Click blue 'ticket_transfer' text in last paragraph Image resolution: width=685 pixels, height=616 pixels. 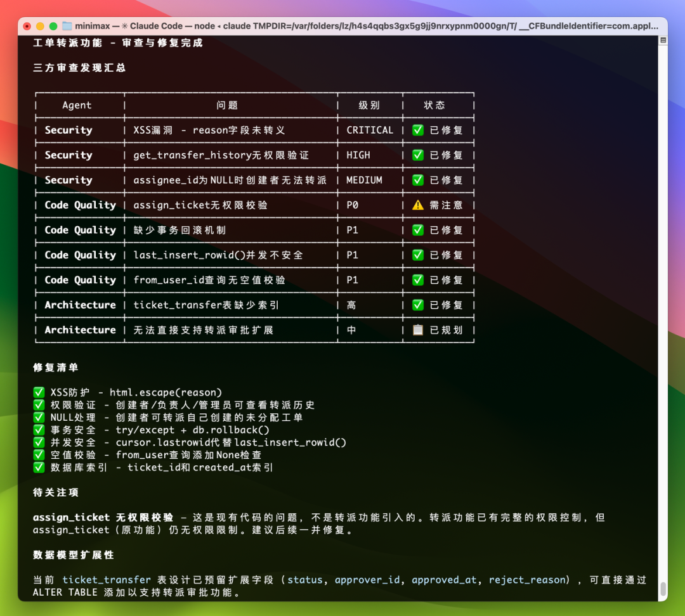107,580
